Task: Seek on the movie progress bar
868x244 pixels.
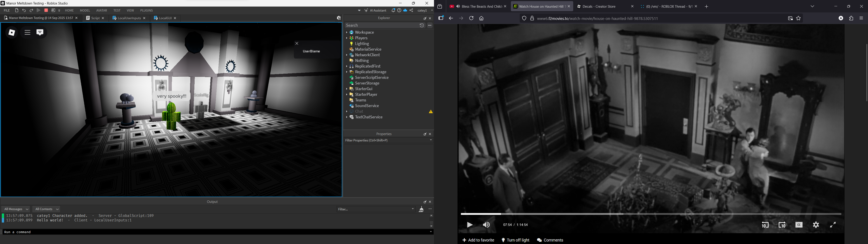Action: click(651, 214)
